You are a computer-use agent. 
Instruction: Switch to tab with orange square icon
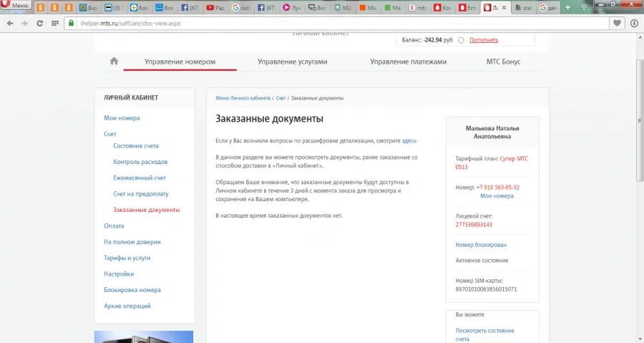point(368,7)
